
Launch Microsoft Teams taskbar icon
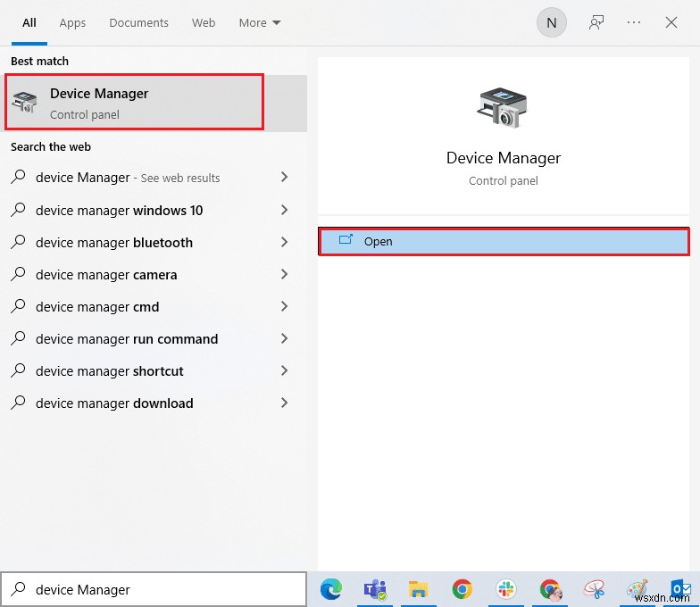pyautogui.click(x=374, y=589)
